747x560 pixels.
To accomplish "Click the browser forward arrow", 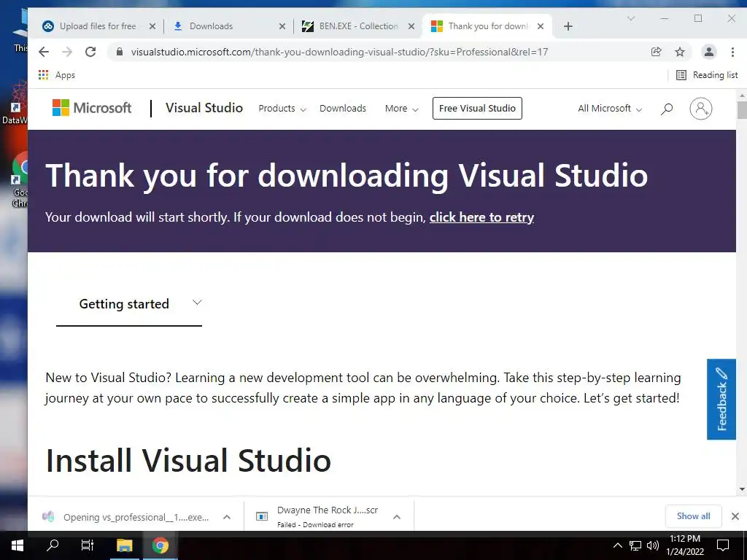I will click(67, 52).
